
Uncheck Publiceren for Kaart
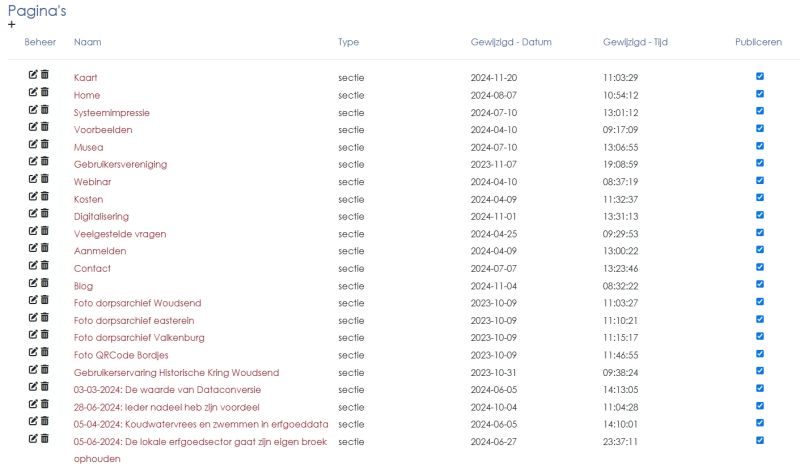point(760,76)
